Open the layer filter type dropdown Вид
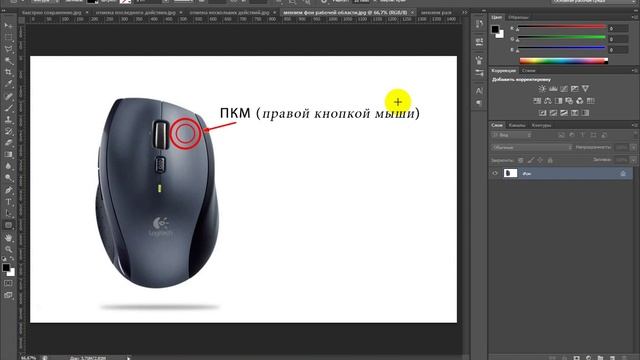This screenshot has width=640, height=360. 512,135
